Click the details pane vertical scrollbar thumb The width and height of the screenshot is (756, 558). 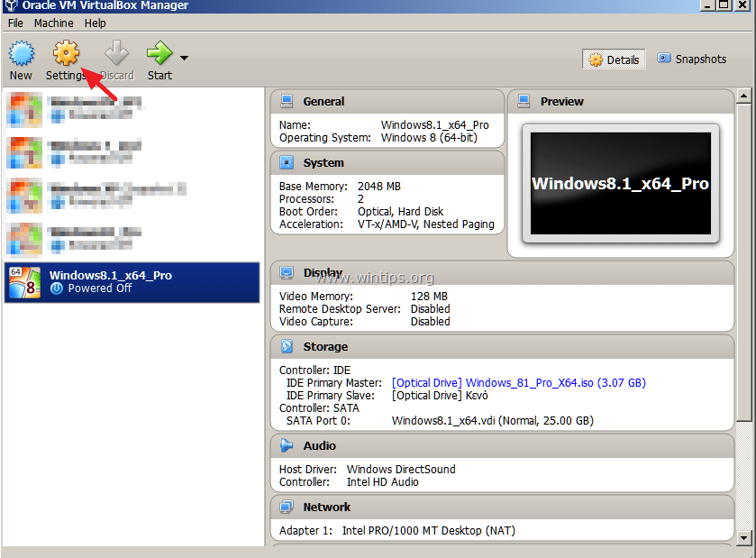click(743, 262)
